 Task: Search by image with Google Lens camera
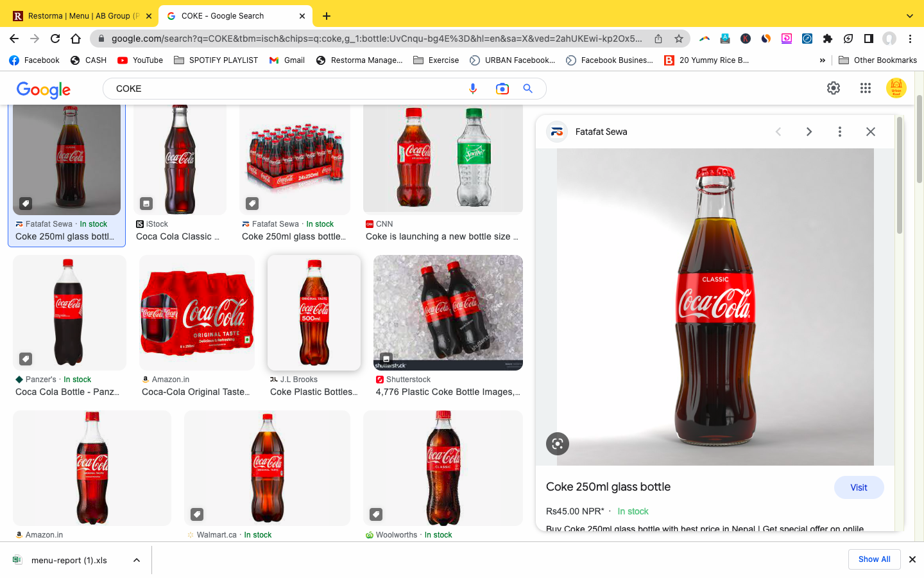(x=502, y=89)
